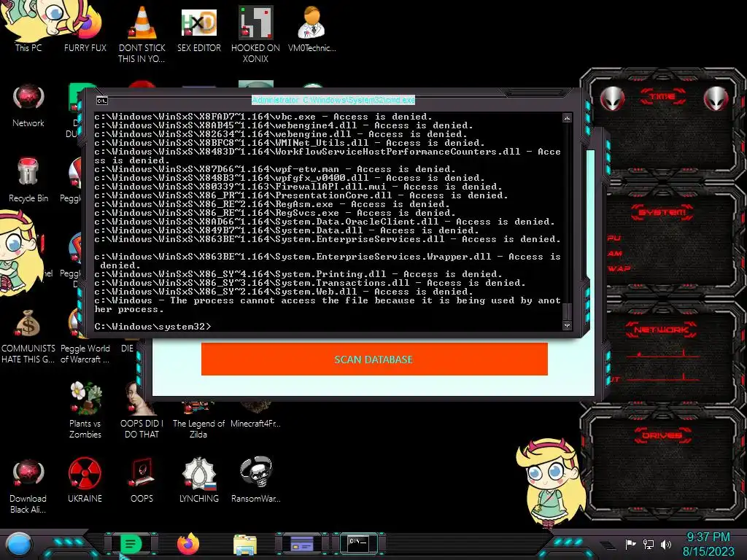Open File Explorer from the taskbar
The width and height of the screenshot is (747, 560).
pyautogui.click(x=245, y=545)
